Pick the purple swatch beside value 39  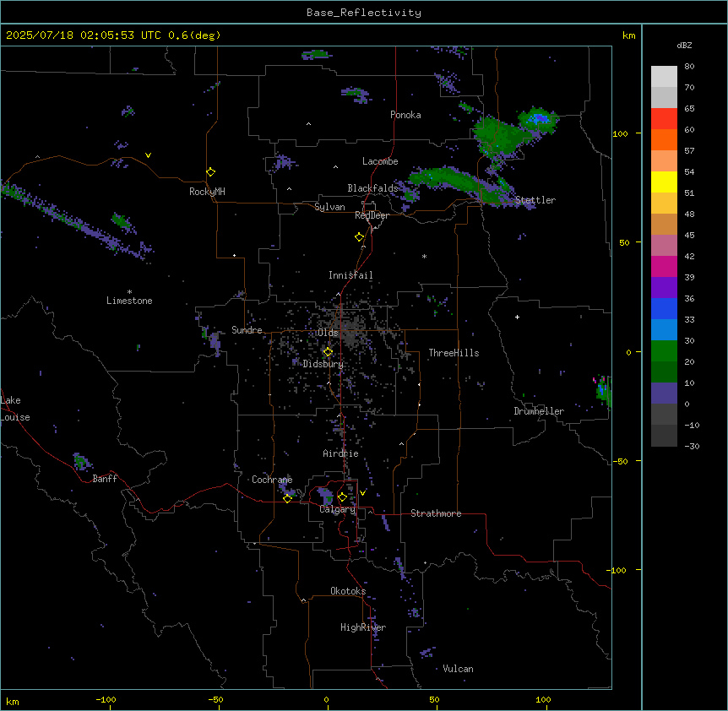point(664,287)
